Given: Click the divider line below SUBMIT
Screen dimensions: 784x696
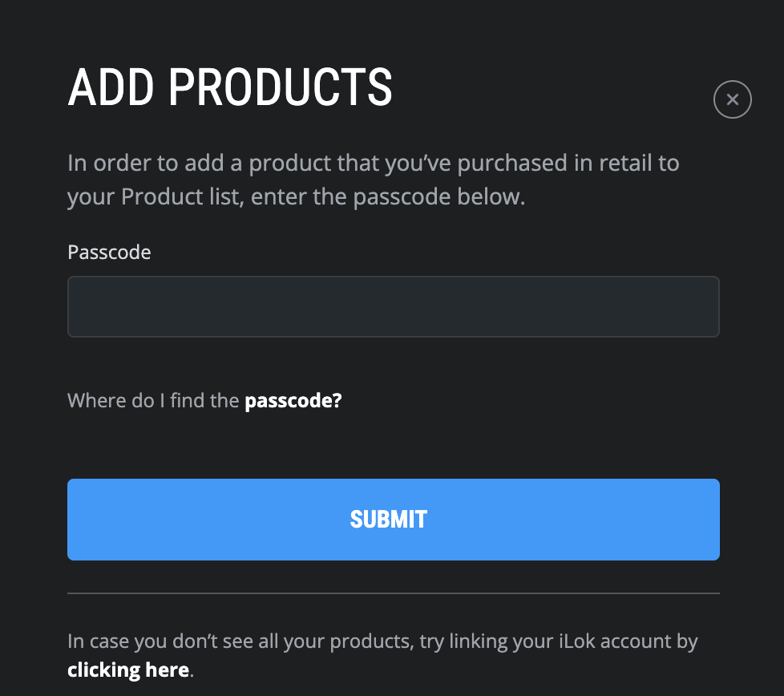Looking at the screenshot, I should pos(393,593).
